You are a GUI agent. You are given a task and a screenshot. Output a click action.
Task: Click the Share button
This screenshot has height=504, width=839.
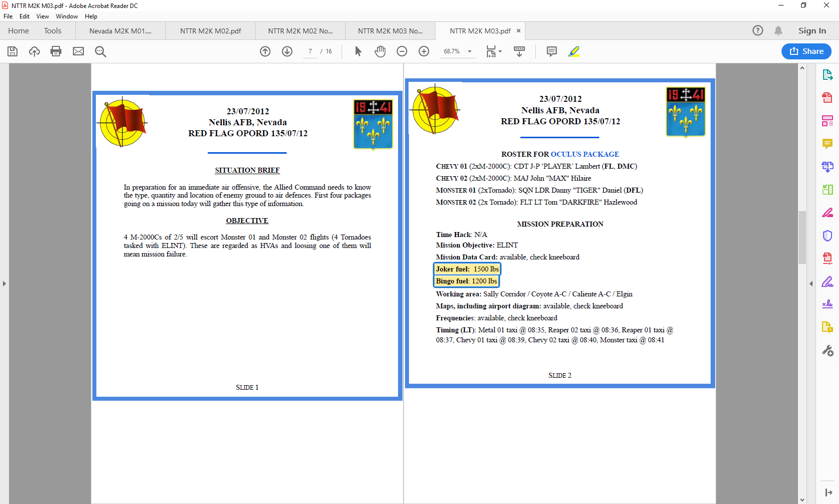click(x=807, y=51)
